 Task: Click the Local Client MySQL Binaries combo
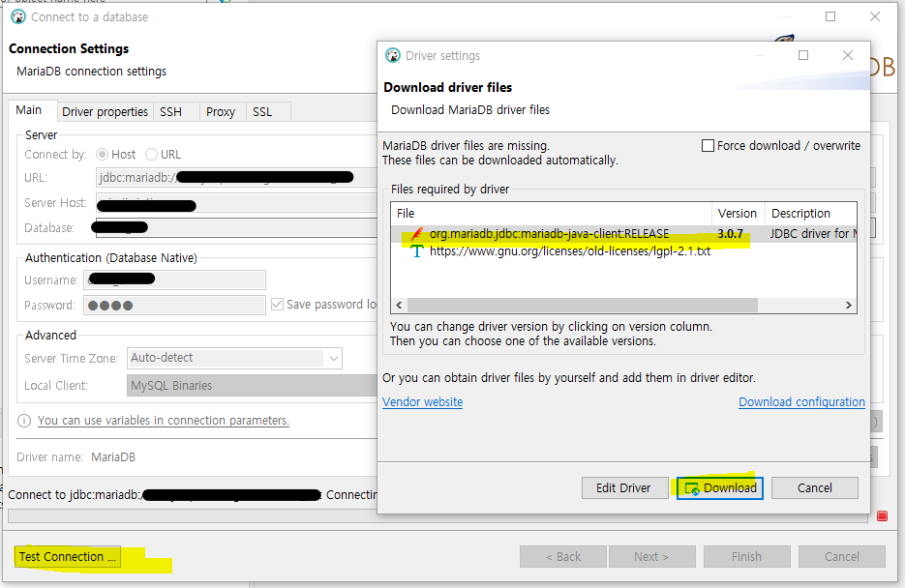pyautogui.click(x=253, y=385)
